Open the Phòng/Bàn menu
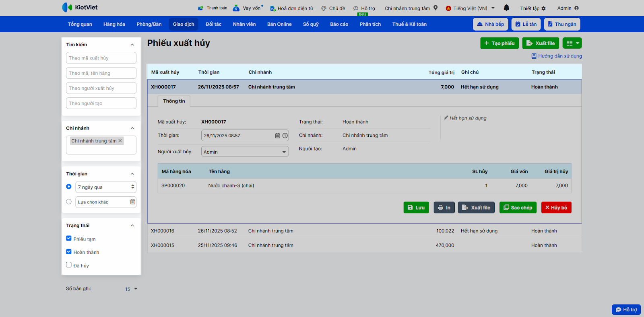 (149, 24)
